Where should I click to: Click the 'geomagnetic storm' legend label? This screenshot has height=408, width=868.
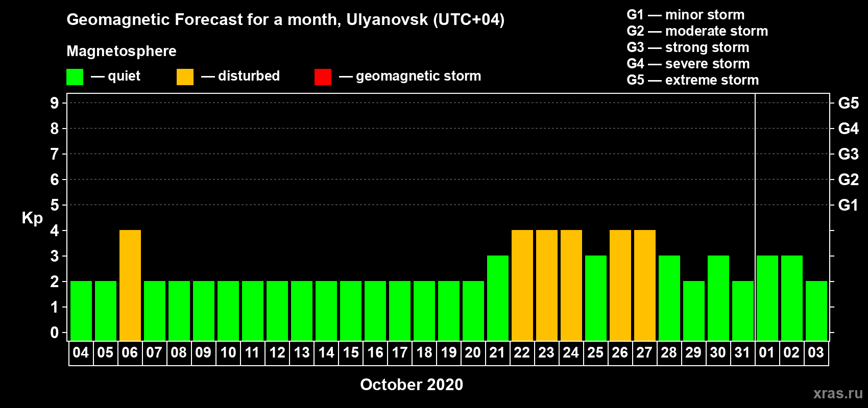click(x=419, y=76)
